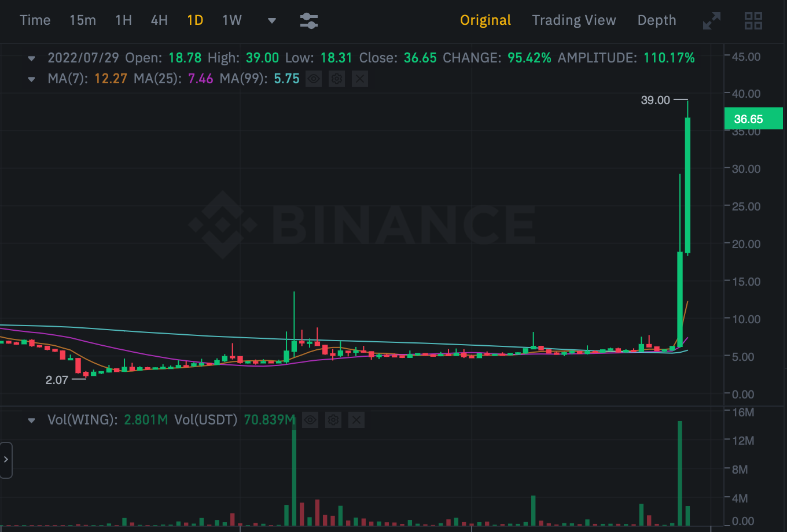
Task: Collapse the date OHLC info row
Action: (x=32, y=58)
